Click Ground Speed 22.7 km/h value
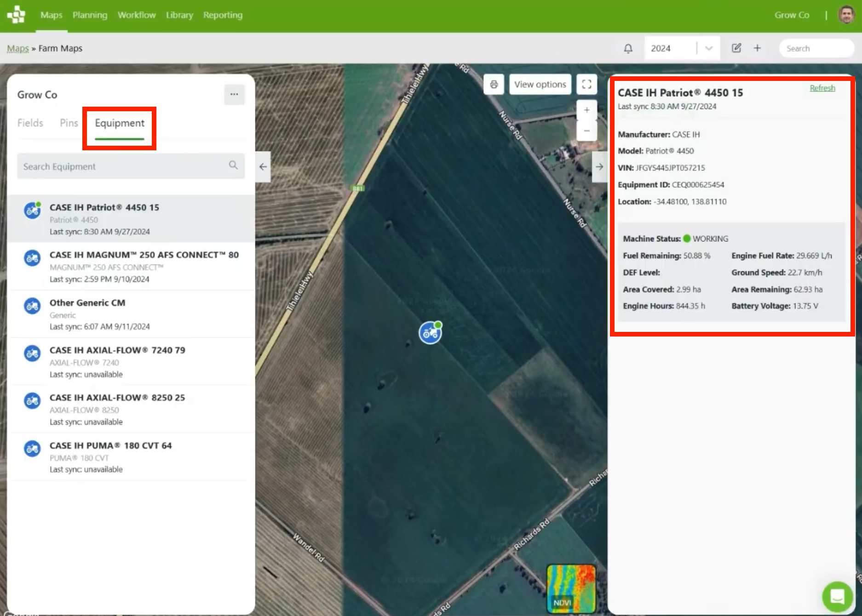 pyautogui.click(x=805, y=273)
